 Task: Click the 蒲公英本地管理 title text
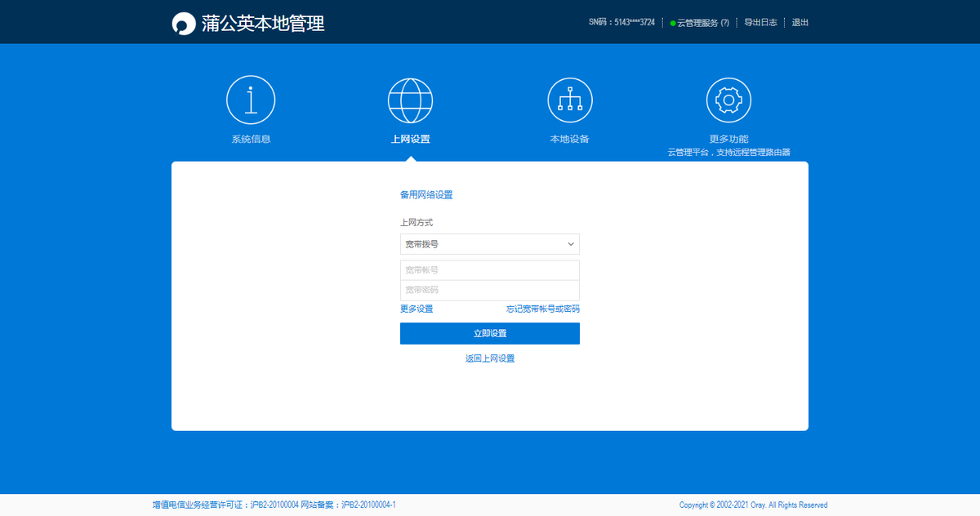pos(263,23)
